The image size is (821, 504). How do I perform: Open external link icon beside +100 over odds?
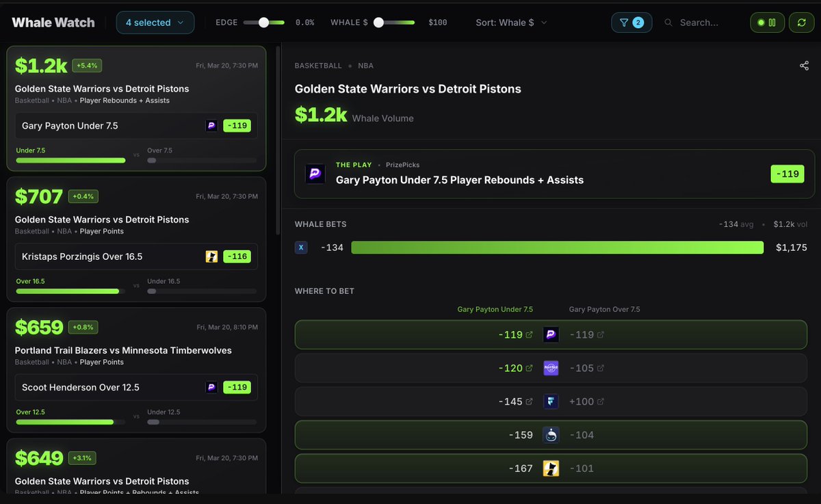tap(601, 401)
